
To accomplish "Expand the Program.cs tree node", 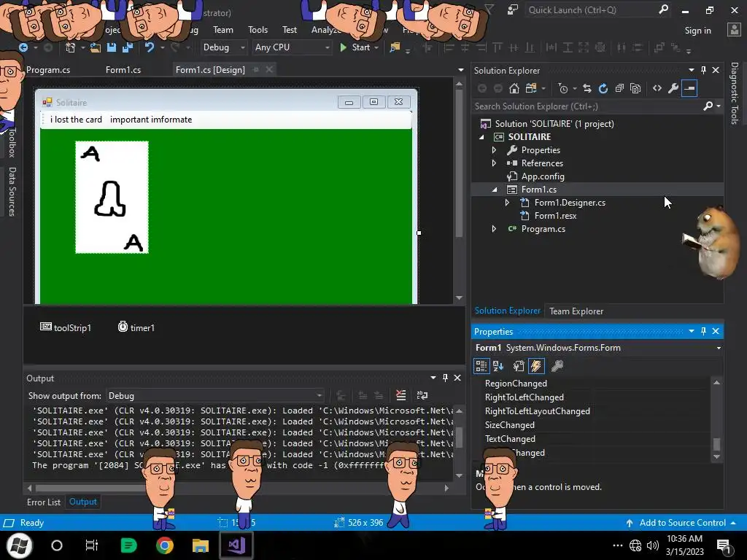I will (494, 229).
